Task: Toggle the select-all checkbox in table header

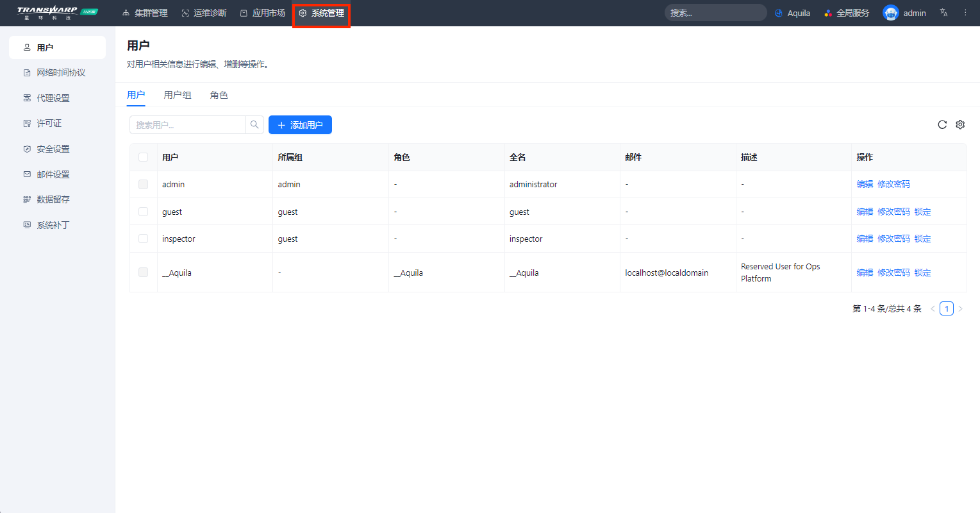Action: [143, 157]
